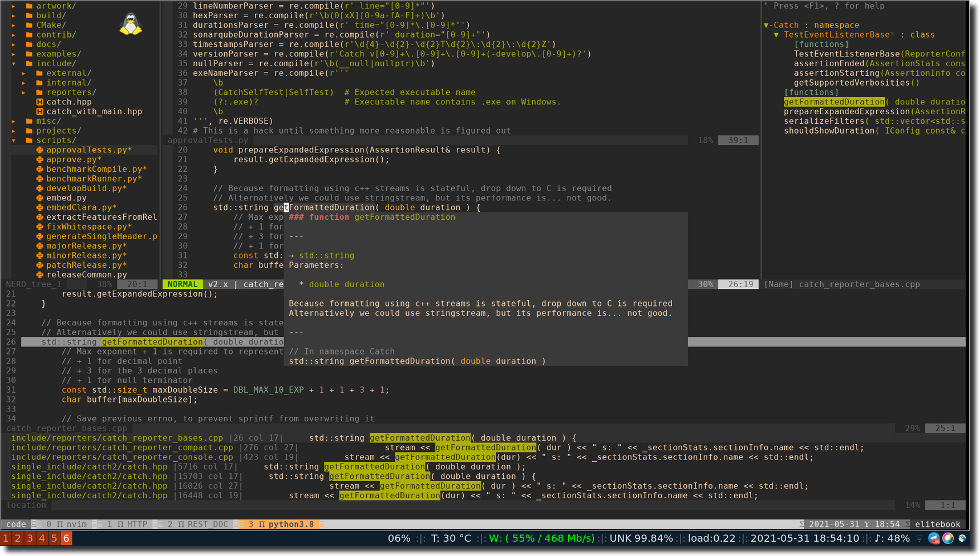Click "approvalTests.py" window status label

(x=208, y=140)
